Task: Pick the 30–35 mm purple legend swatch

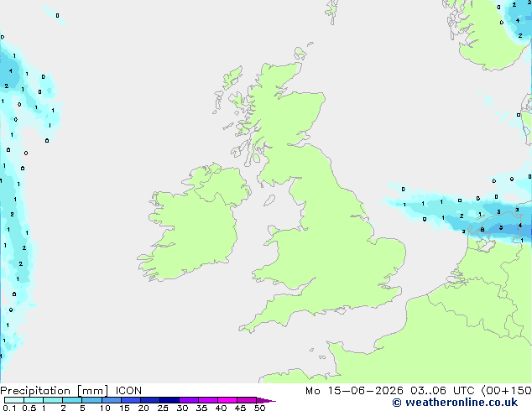Action: 189,400
